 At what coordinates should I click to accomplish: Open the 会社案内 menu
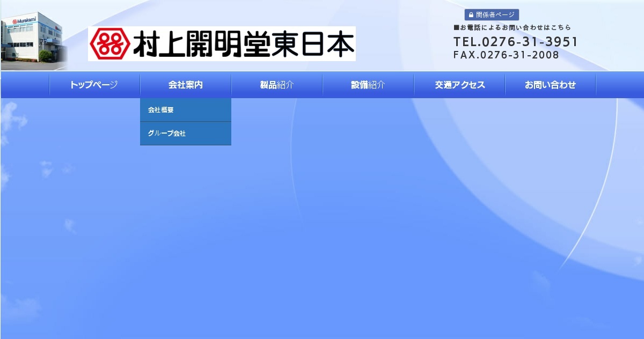pyautogui.click(x=186, y=85)
